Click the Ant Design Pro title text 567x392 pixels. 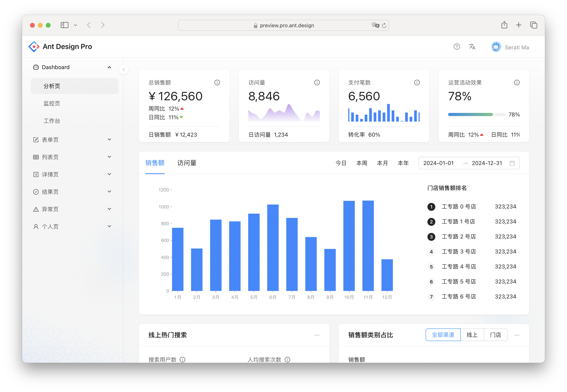(67, 47)
